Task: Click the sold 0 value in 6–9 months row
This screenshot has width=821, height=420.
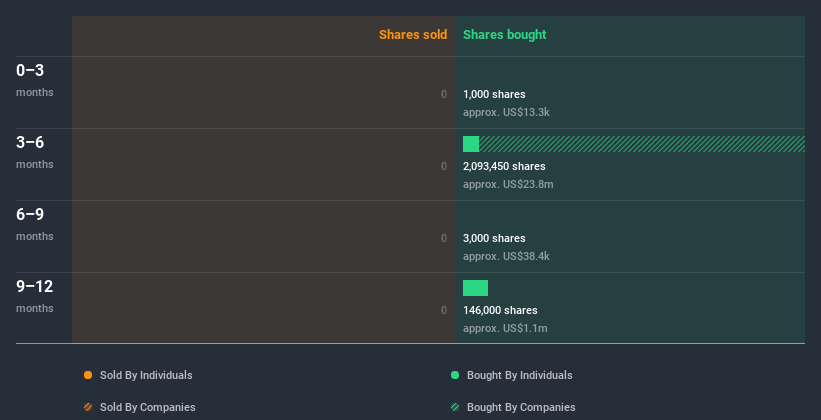Action: click(x=444, y=238)
